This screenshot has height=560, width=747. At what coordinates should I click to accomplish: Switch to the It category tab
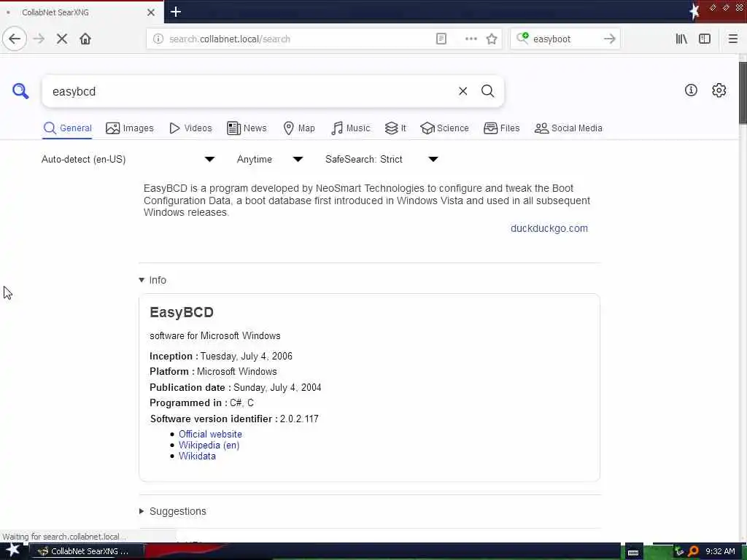point(395,128)
